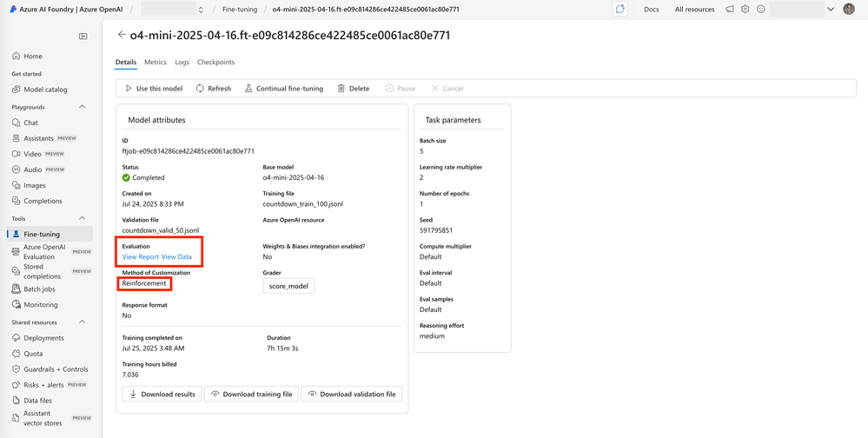The height and width of the screenshot is (438, 868).
Task: Collapse the Playgrounds section
Action: click(x=83, y=107)
